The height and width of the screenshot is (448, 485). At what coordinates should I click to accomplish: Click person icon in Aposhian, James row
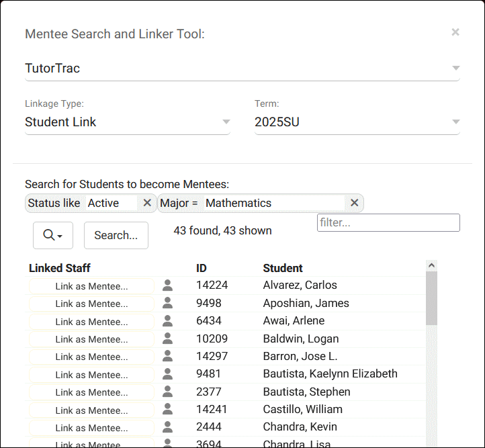(x=168, y=304)
